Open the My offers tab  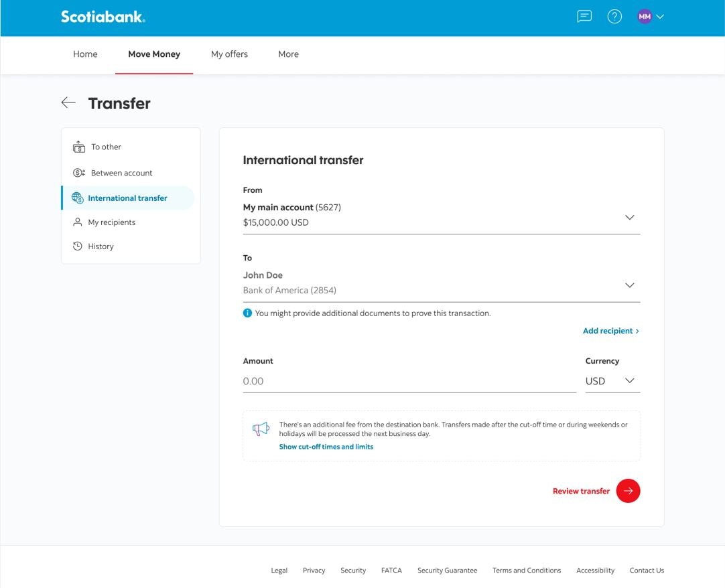229,54
